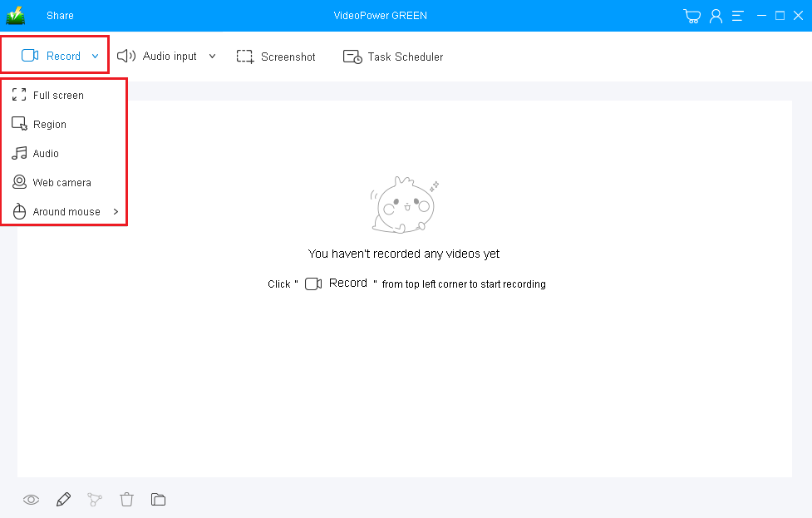This screenshot has height=518, width=812.
Task: Open the shopping cart store page
Action: pyautogui.click(x=691, y=15)
